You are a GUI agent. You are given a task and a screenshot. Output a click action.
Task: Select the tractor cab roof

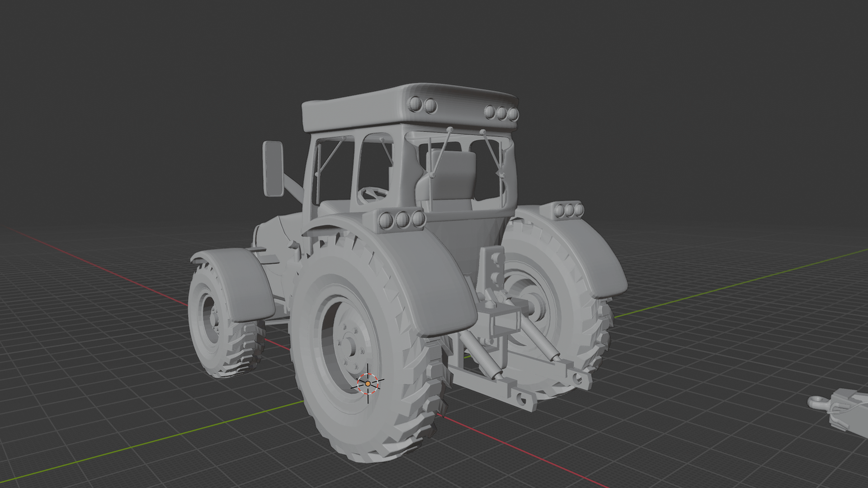tap(409, 108)
